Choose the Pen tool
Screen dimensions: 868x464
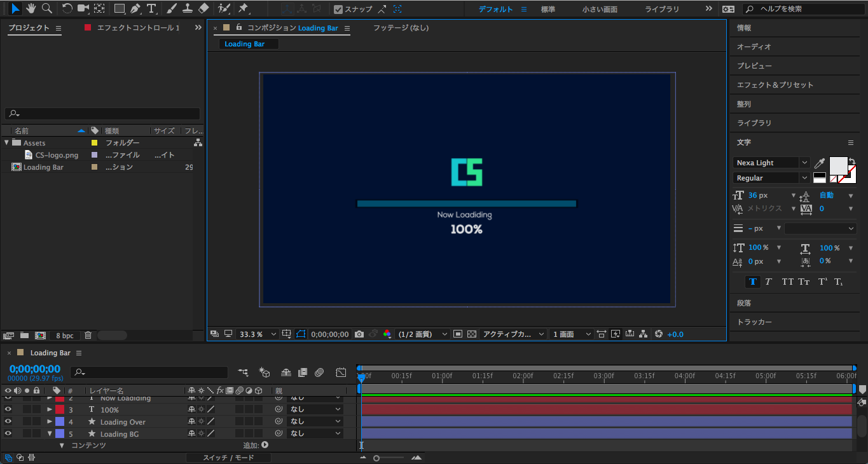(x=135, y=9)
